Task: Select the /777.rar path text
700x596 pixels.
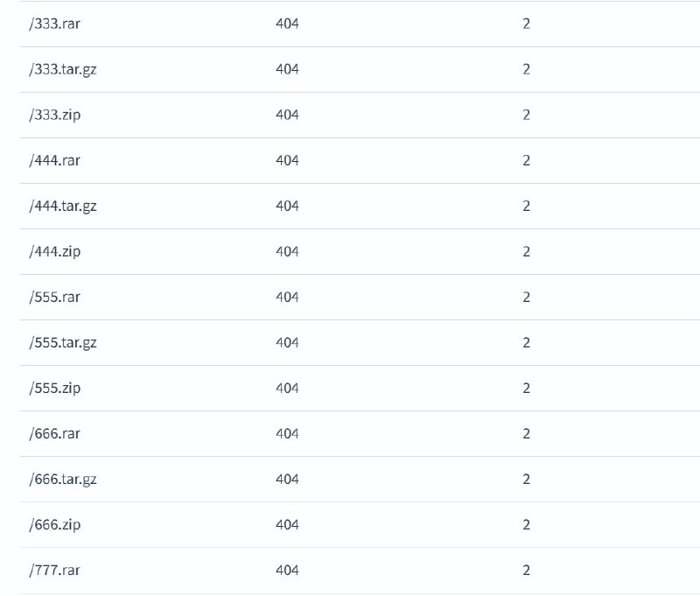Action: pyautogui.click(x=54, y=570)
